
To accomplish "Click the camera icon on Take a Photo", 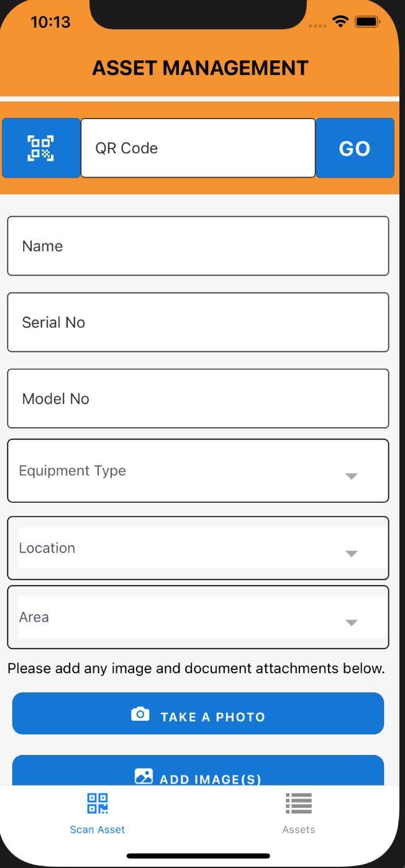I will pos(140,714).
